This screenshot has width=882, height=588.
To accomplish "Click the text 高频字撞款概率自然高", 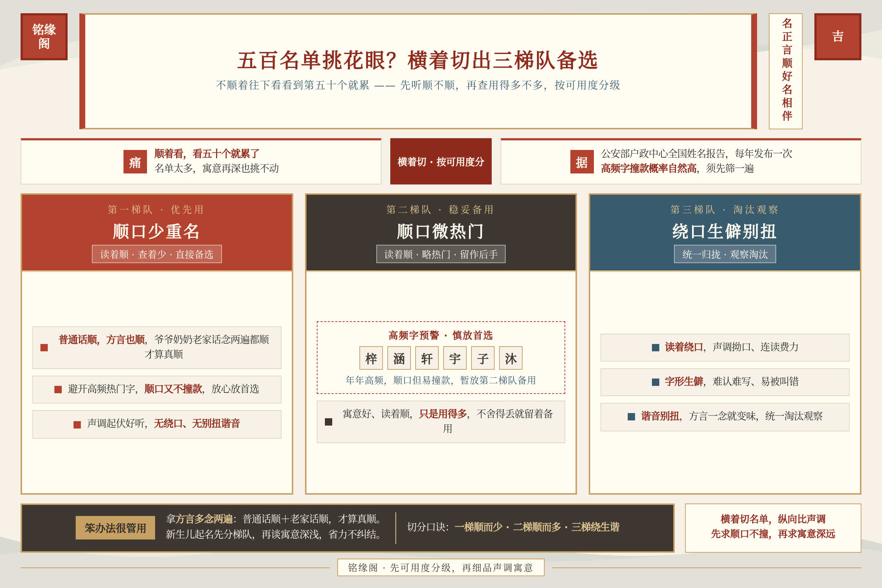I will (649, 168).
